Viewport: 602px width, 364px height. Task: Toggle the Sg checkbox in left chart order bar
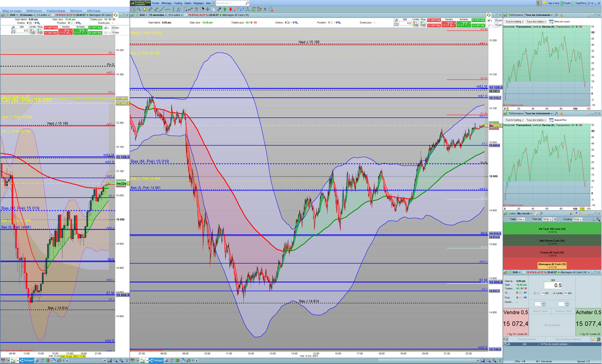pyautogui.click(x=106, y=32)
